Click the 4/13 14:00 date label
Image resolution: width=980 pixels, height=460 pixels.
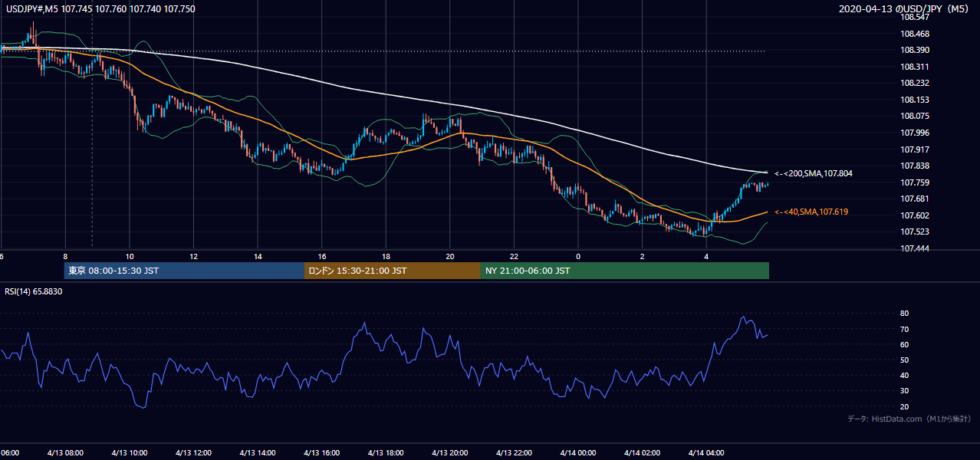tap(257, 453)
